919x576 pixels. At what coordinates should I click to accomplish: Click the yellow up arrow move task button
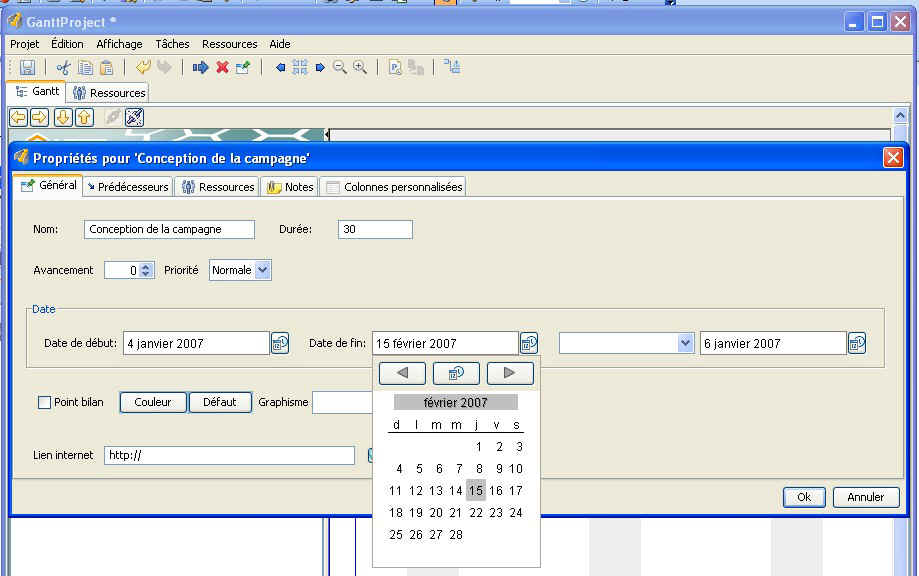tap(84, 118)
